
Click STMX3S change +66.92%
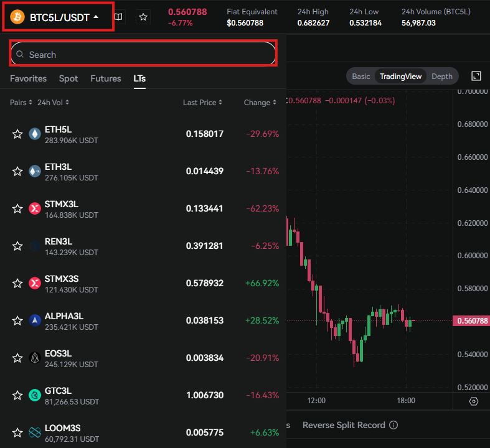tap(262, 283)
